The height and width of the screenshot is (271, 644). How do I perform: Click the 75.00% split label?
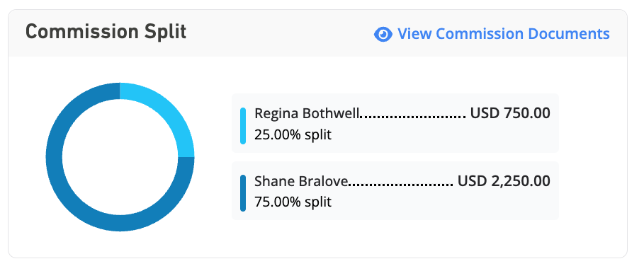pos(293,202)
